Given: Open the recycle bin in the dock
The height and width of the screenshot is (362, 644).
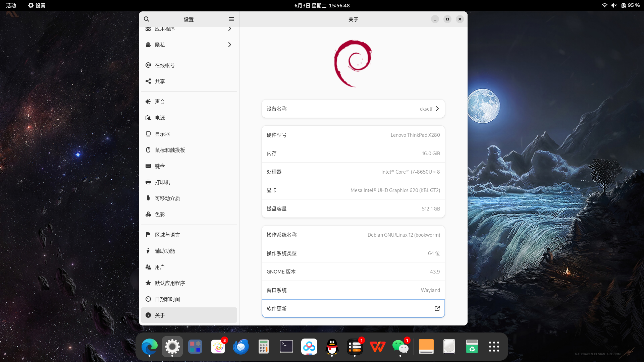Looking at the screenshot, I should pos(472,347).
